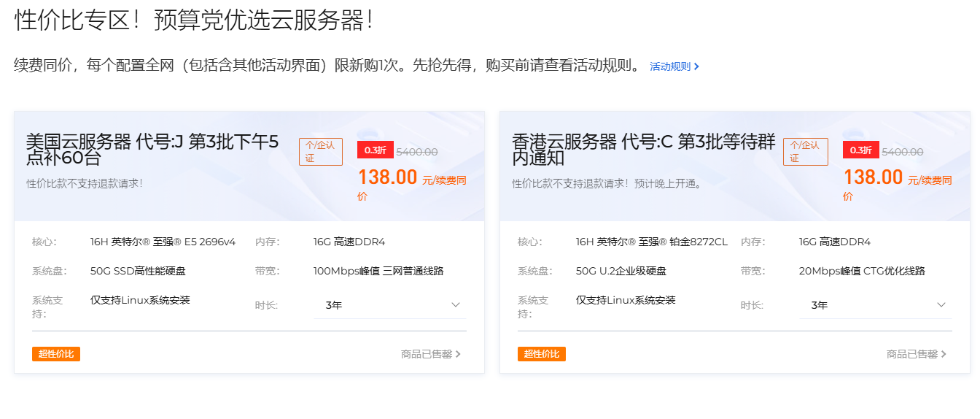Open the 活动规则 link
This screenshot has width=980, height=419.
(x=674, y=66)
